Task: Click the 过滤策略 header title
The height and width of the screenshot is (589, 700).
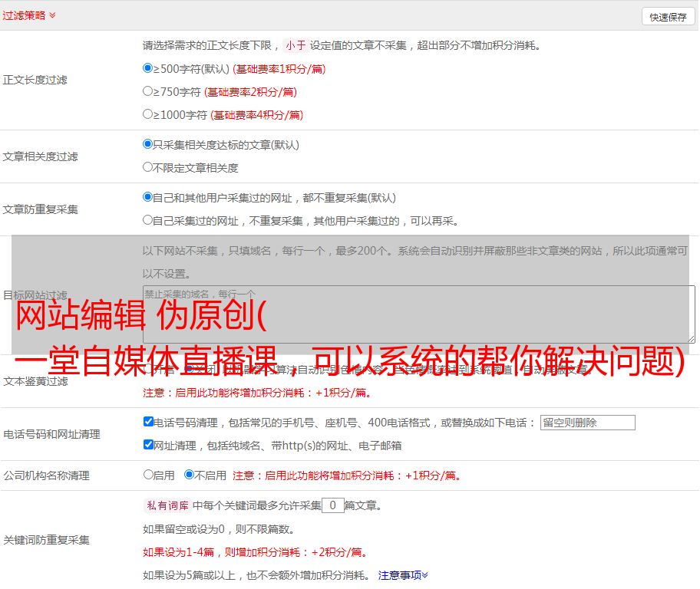Action: click(24, 15)
